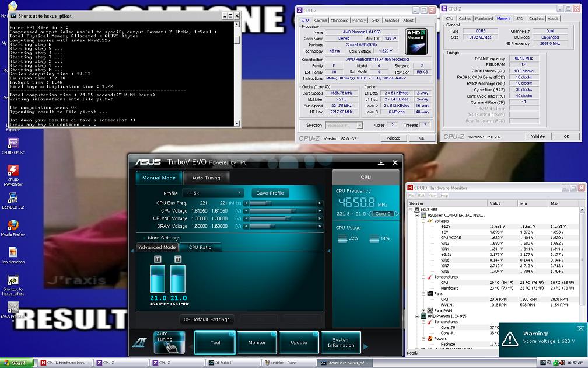This screenshot has width=588, height=368.
Task: Click the Fans PWM icon in Hardware Monitor
Action: 430,311
